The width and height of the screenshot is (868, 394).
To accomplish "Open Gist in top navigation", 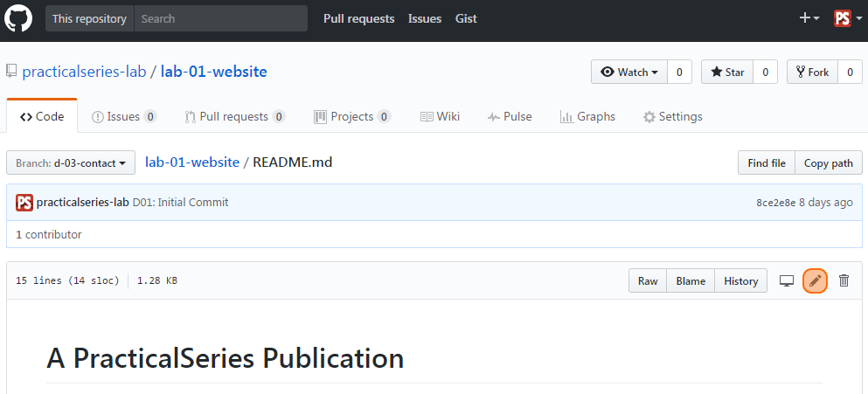I will tap(466, 18).
